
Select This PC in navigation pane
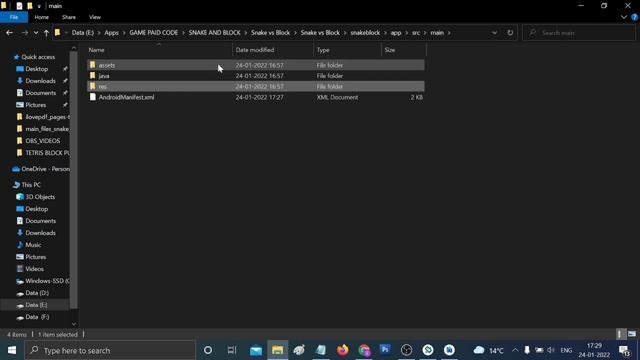pos(31,185)
